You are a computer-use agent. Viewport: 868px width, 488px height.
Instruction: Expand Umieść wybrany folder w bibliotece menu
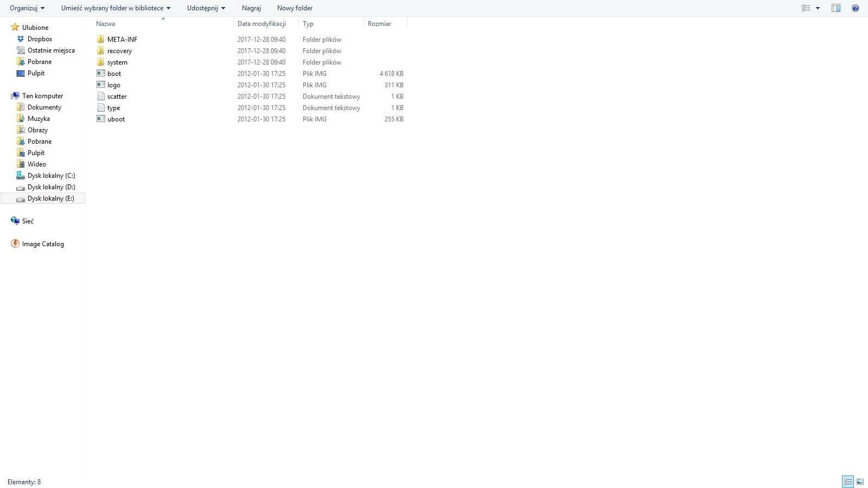tap(116, 8)
